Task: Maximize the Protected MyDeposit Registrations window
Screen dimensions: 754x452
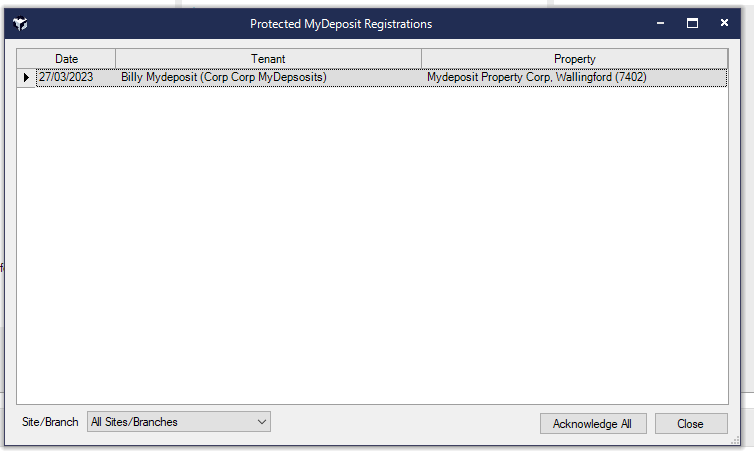Action: [692, 23]
